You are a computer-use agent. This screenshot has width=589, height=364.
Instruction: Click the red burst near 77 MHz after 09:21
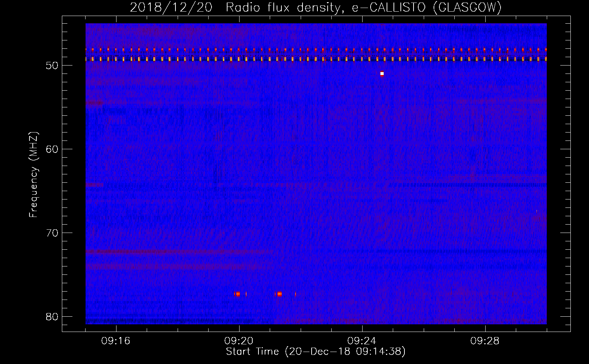click(279, 294)
